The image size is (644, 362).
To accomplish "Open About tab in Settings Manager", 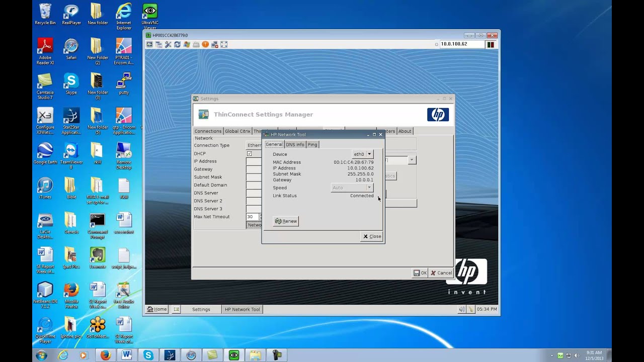I will tap(405, 131).
